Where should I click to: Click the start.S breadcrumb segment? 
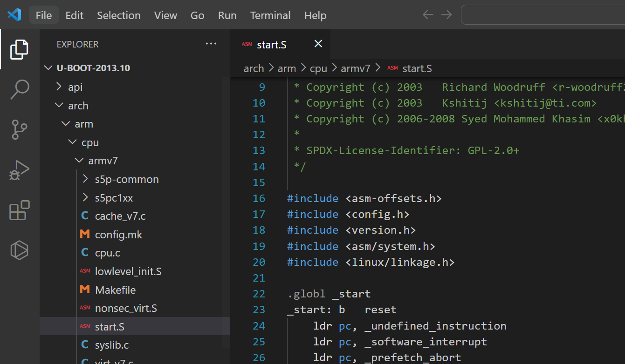(x=417, y=68)
